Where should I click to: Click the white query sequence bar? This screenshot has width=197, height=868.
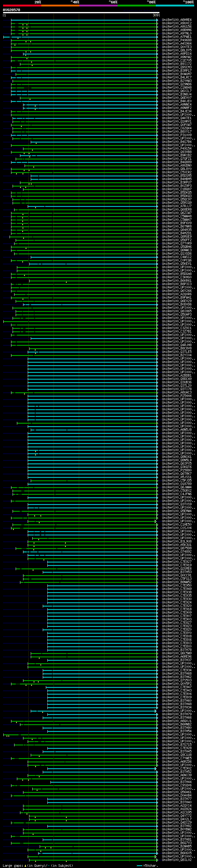pyautogui.click(x=81, y=13)
